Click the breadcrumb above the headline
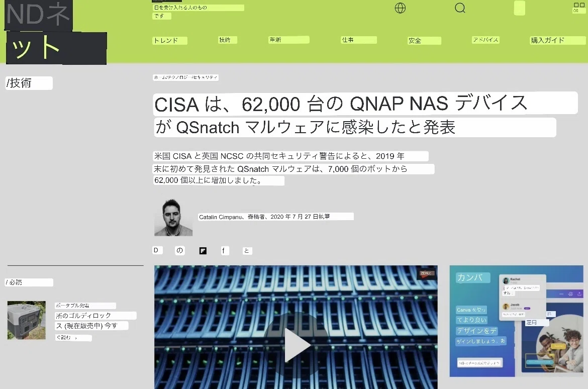 (185, 77)
